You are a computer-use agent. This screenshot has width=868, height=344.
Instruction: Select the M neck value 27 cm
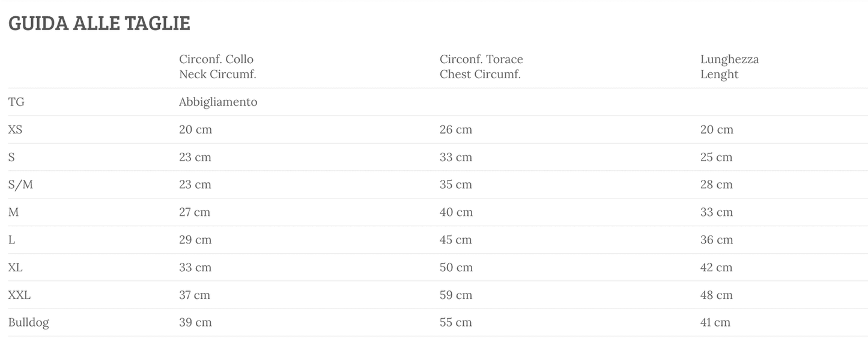coord(195,212)
